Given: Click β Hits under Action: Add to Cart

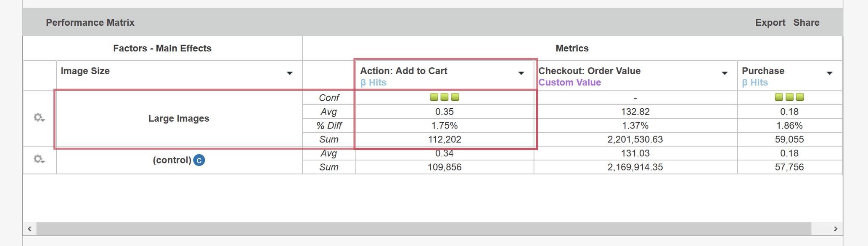Looking at the screenshot, I should pos(373,83).
